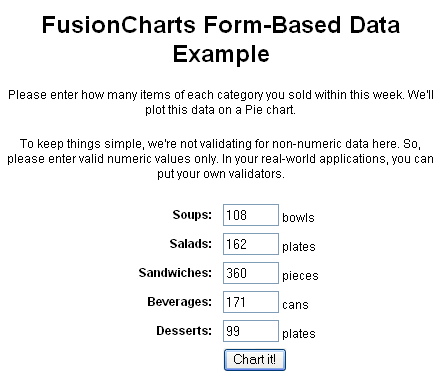
Task: Select the Desserts input field showing 99
Action: point(251,331)
